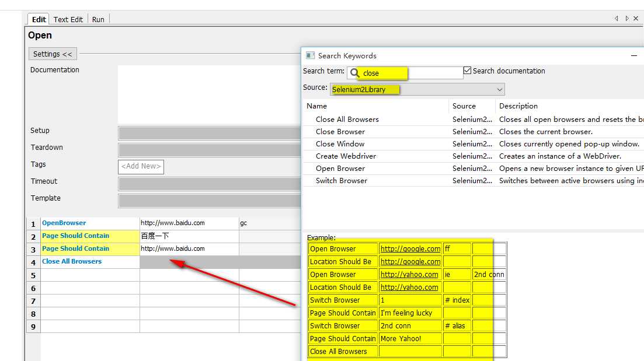
Task: Minimize the Search Keywords window
Action: pos(634,56)
